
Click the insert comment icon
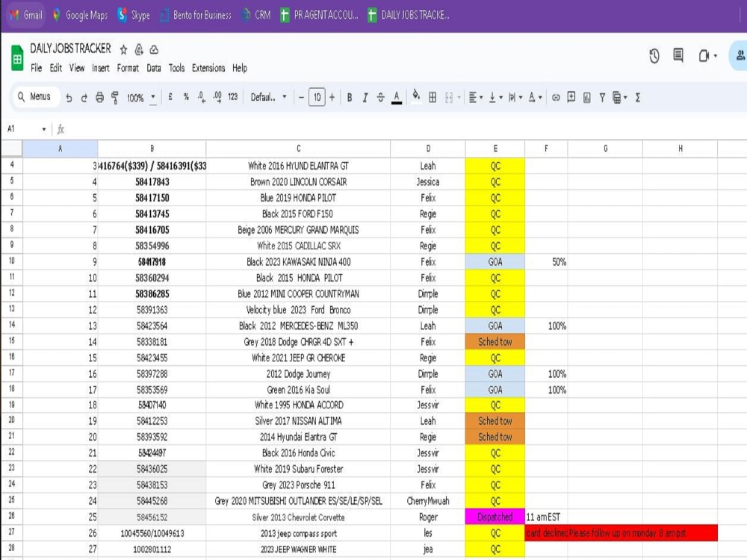(x=571, y=97)
